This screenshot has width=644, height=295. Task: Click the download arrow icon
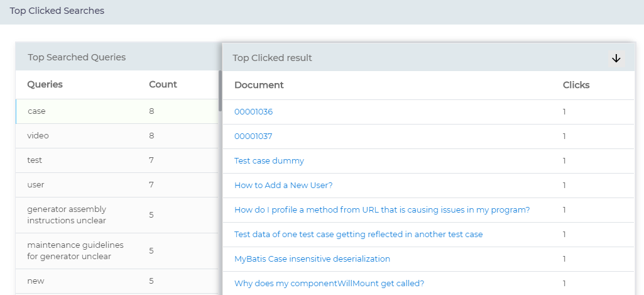[x=616, y=58]
